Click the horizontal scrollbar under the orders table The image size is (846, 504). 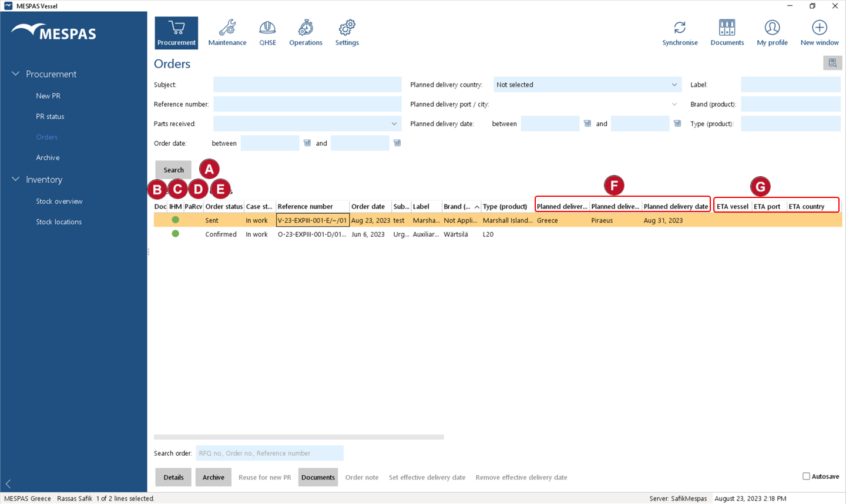click(x=298, y=437)
